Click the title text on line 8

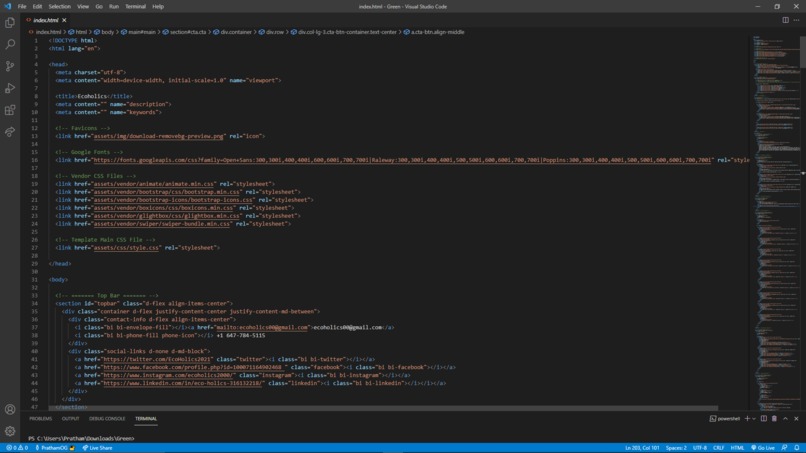(x=94, y=96)
